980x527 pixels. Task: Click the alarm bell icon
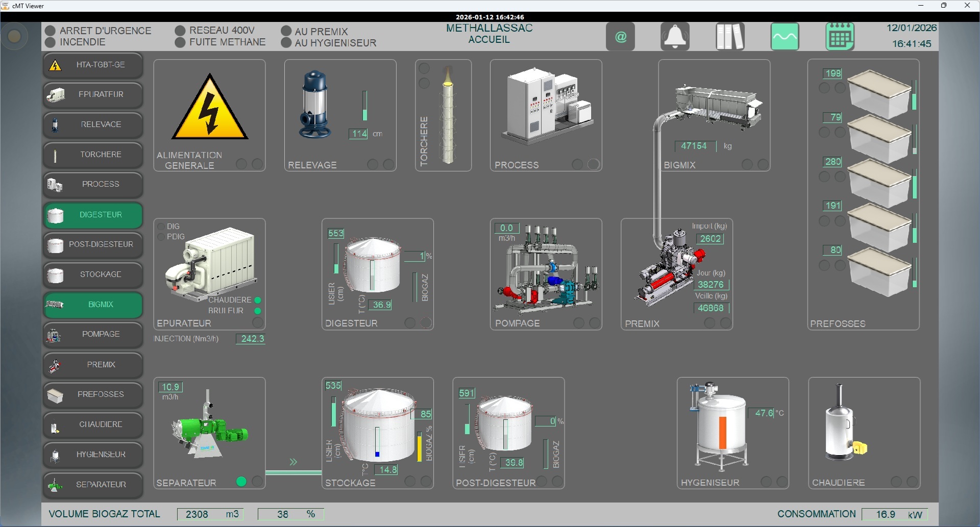pyautogui.click(x=675, y=37)
